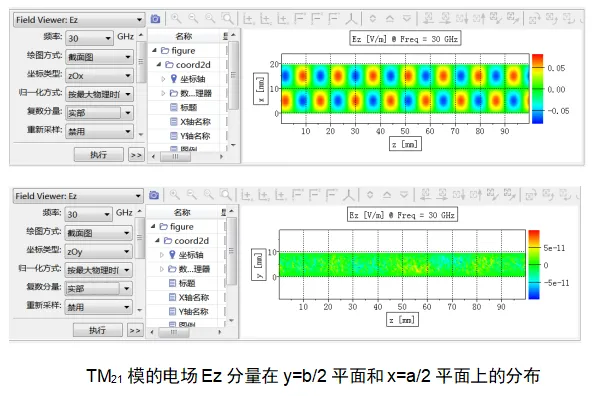This screenshot has width=607, height=396.
Task: Click the >> button next to 执行 in the zOy panel
Action: click(135, 330)
